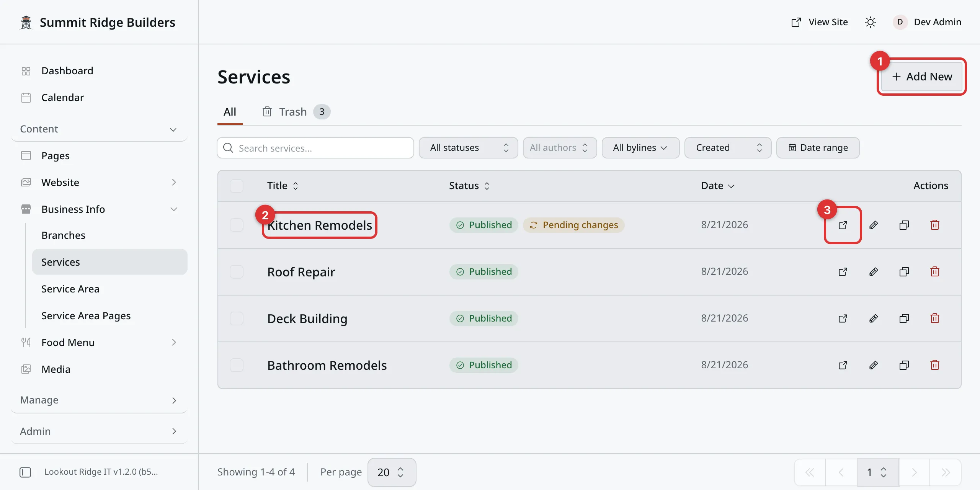The height and width of the screenshot is (490, 980).
Task: Select Service Area Pages in sidebar
Action: point(110,316)
